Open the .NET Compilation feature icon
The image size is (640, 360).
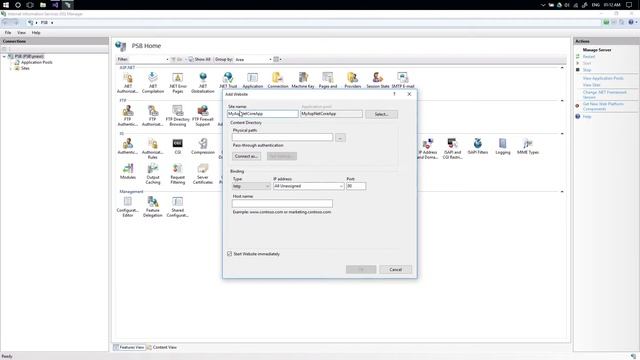[153, 82]
